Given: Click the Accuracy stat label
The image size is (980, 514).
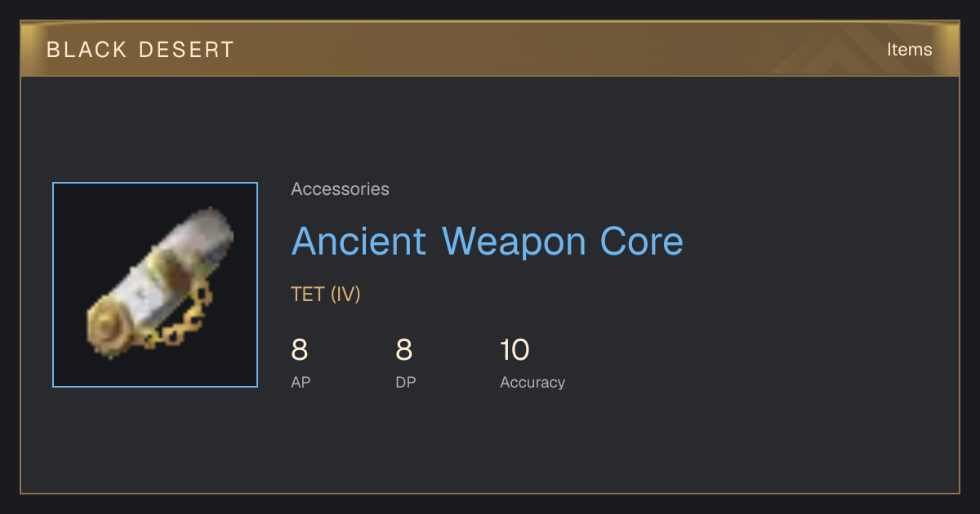Looking at the screenshot, I should pos(532,383).
